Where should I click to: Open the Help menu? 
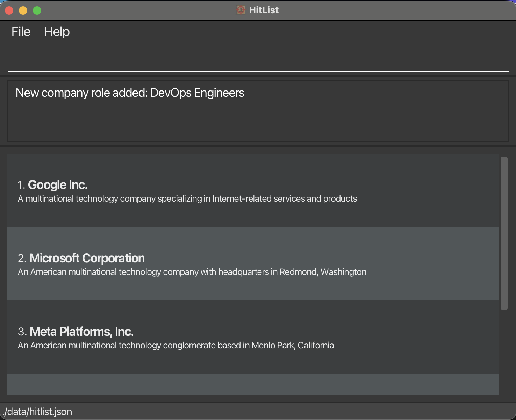(x=57, y=31)
